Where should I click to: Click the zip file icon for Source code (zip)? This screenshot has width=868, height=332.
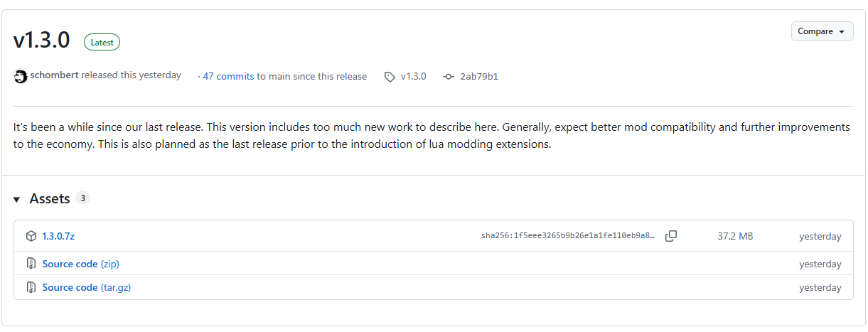click(x=31, y=264)
